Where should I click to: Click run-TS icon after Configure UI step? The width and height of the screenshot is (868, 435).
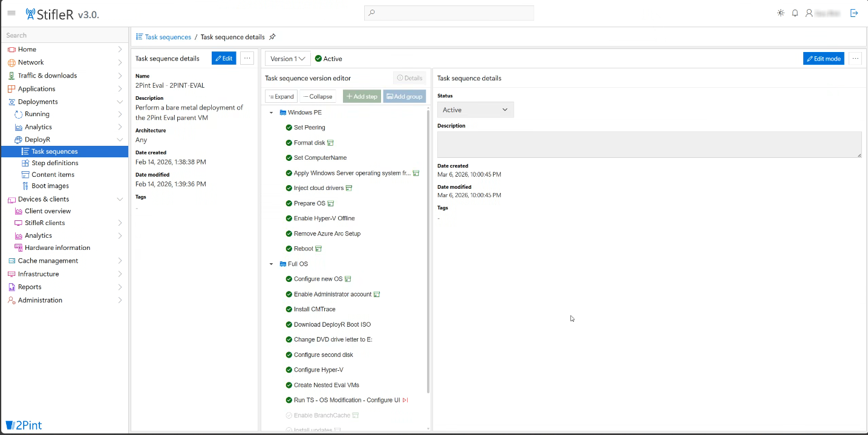pos(405,401)
